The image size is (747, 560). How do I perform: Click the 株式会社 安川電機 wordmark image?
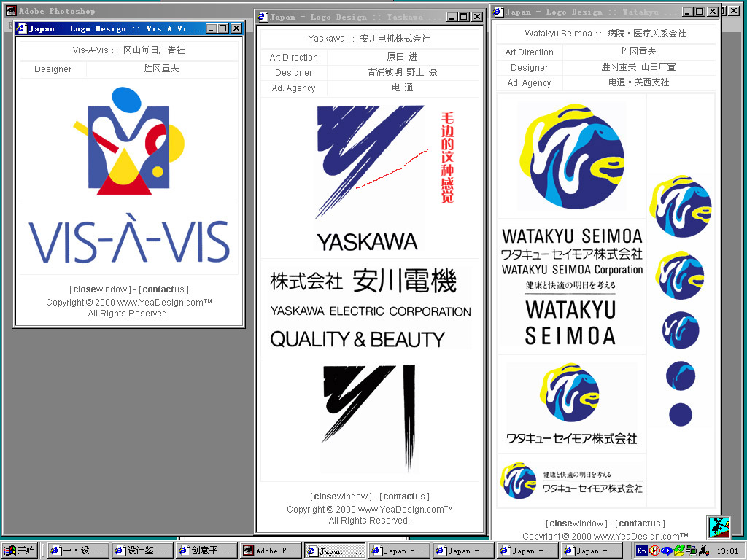point(363,281)
